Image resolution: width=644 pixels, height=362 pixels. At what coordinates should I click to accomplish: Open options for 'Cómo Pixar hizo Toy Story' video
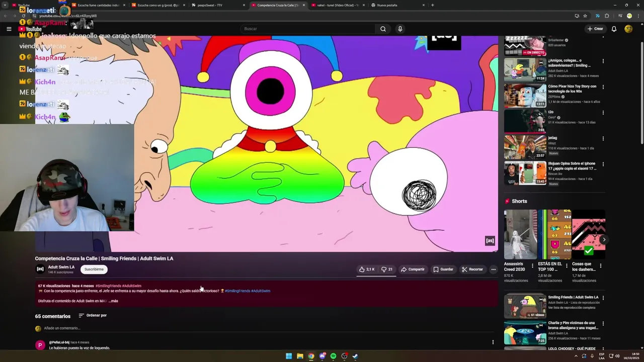point(603,87)
